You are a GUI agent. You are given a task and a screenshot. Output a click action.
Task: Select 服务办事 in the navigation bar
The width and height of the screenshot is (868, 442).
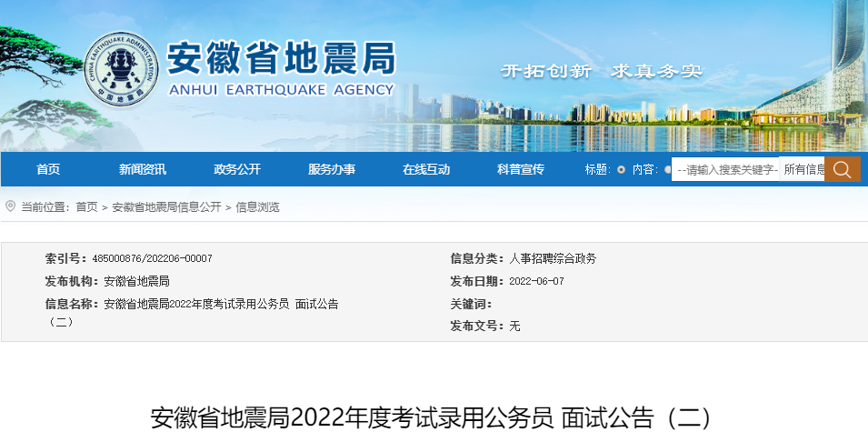(332, 169)
